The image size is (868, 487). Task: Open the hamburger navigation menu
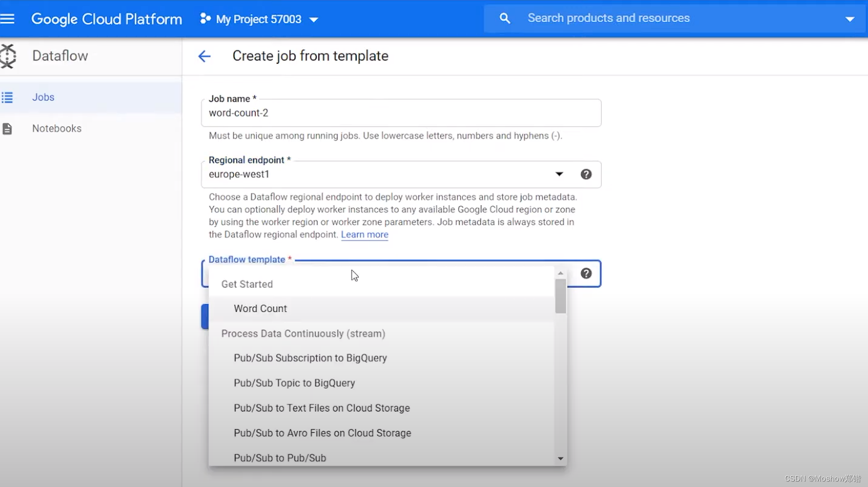[x=7, y=19]
